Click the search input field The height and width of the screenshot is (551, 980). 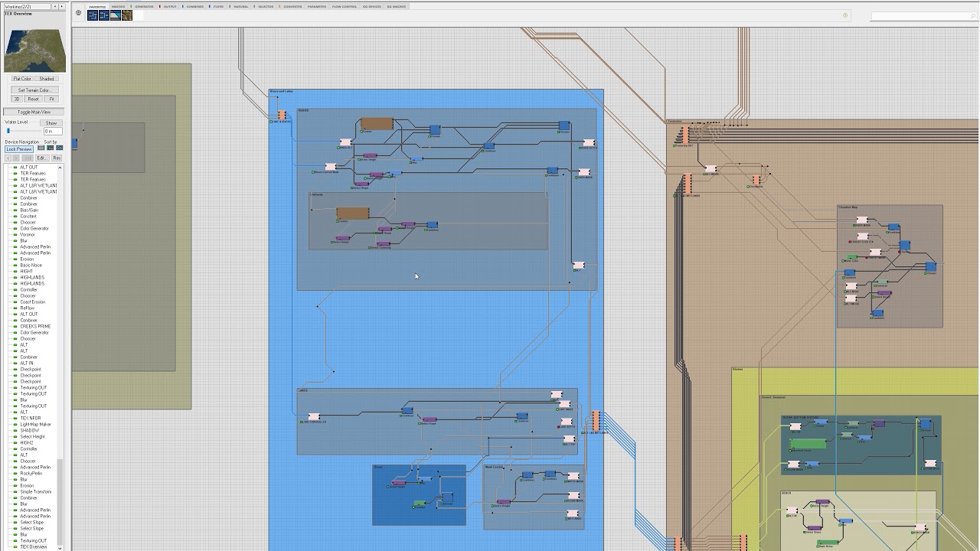point(920,16)
